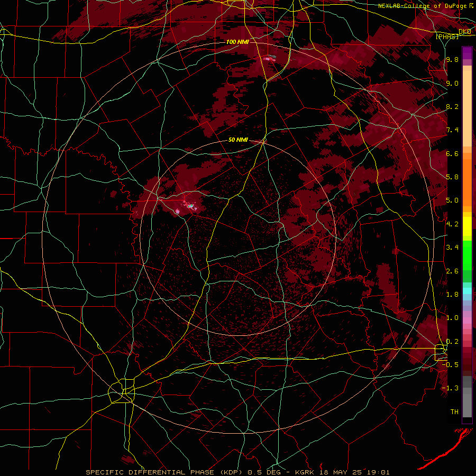
Task: Click the 7.4 scale value
Action: point(452,130)
